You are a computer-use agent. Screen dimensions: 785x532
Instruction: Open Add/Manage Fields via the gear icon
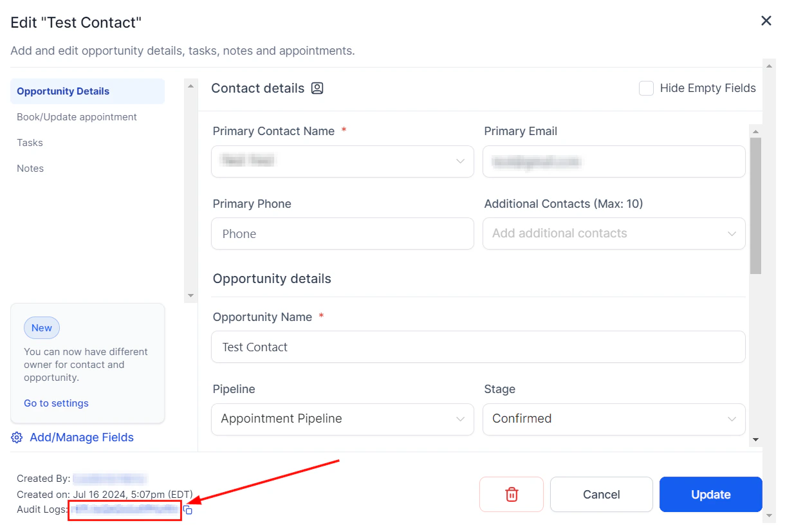tap(17, 437)
